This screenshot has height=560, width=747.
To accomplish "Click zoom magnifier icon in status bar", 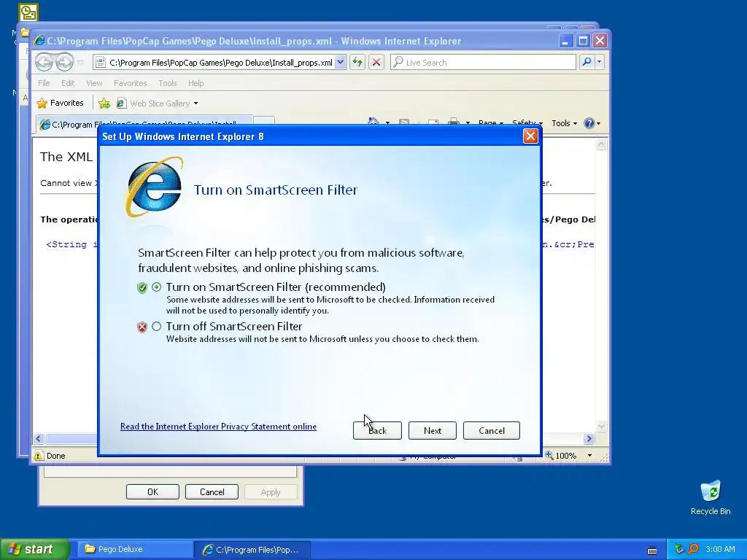I will [549, 455].
